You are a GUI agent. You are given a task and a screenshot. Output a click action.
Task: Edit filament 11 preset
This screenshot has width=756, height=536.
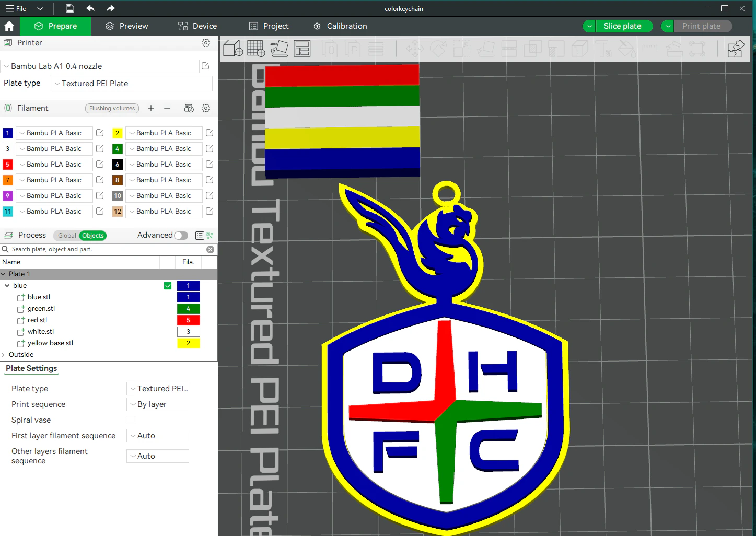pos(100,211)
